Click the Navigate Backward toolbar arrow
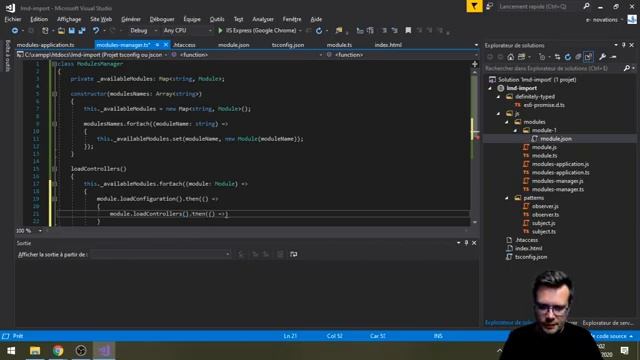Image resolution: width=640 pixels, height=360 pixels. pyautogui.click(x=15, y=31)
